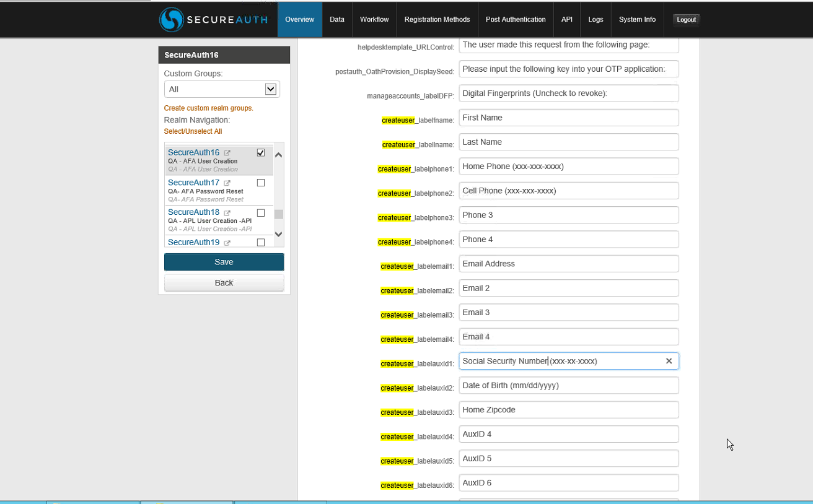Switch to the Overview tab
The image size is (813, 504).
[x=300, y=19]
